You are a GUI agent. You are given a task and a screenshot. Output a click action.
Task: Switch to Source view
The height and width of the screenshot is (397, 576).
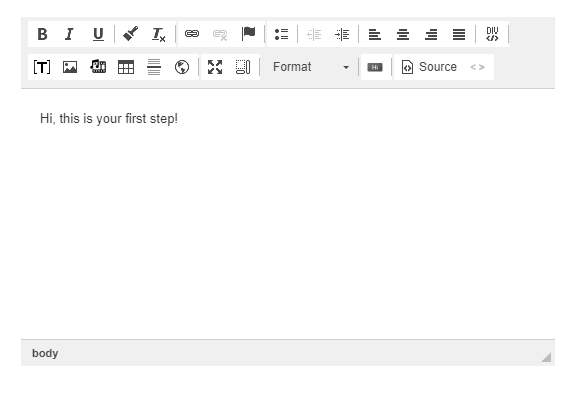429,67
